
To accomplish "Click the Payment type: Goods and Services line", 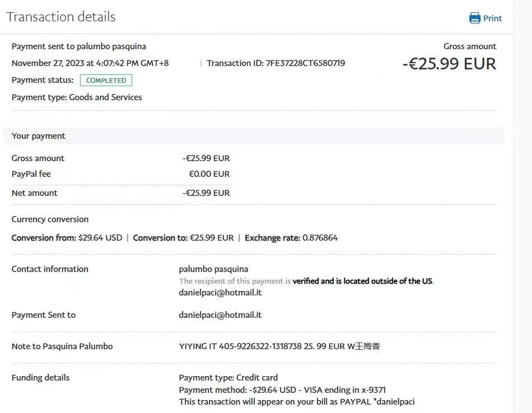I will (77, 97).
